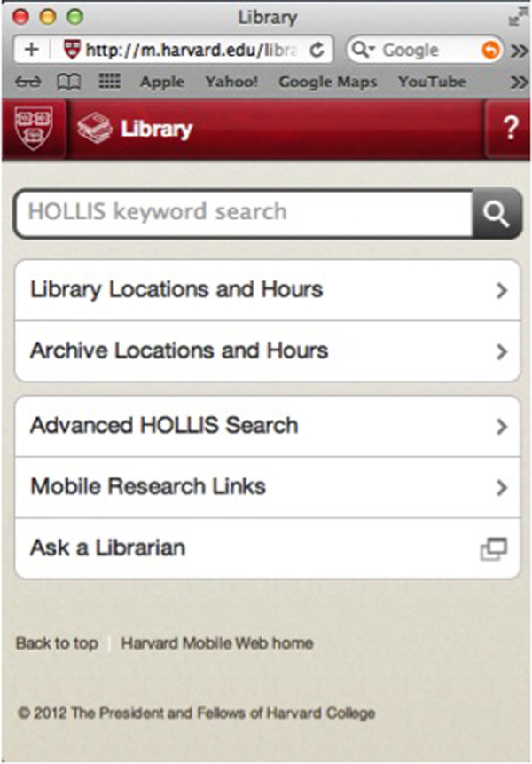The image size is (532, 764).
Task: Open the Reading List glasses icon
Action: pyautogui.click(x=28, y=82)
